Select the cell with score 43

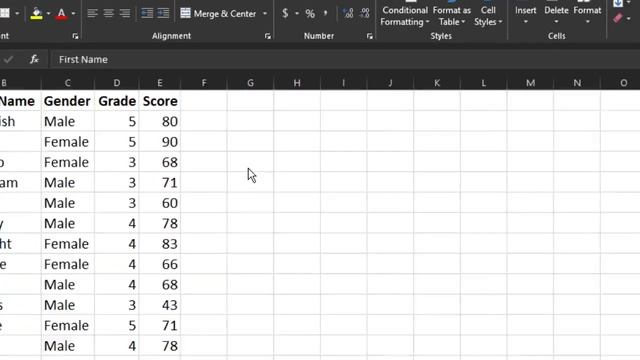[x=160, y=305]
